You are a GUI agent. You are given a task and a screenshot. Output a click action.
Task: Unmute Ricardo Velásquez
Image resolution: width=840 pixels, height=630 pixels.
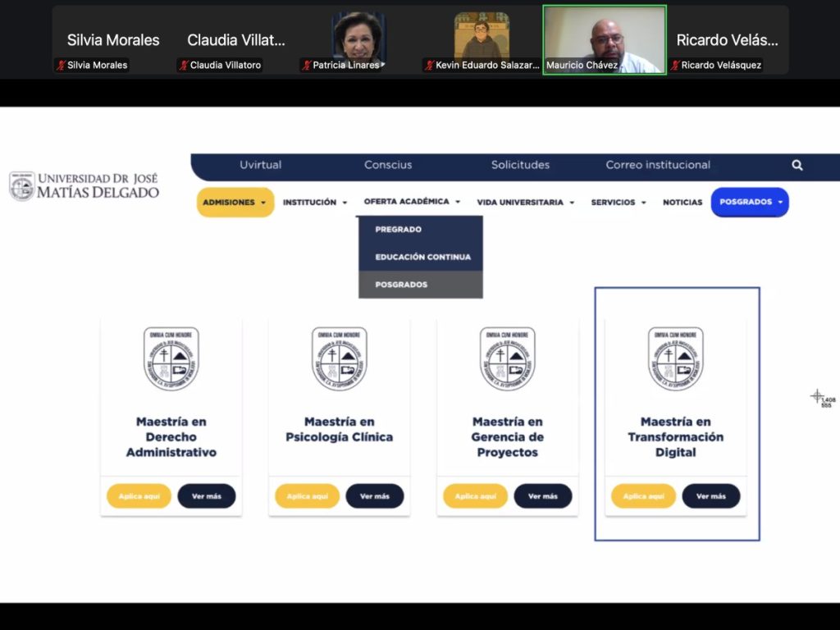coord(674,66)
